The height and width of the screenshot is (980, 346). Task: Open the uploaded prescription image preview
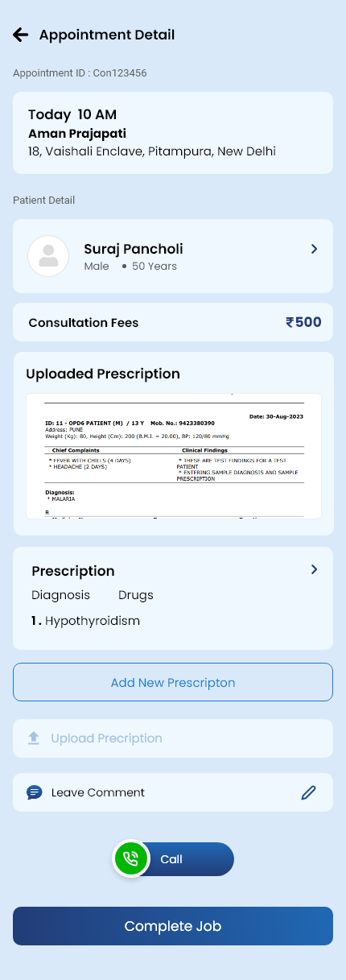point(173,456)
